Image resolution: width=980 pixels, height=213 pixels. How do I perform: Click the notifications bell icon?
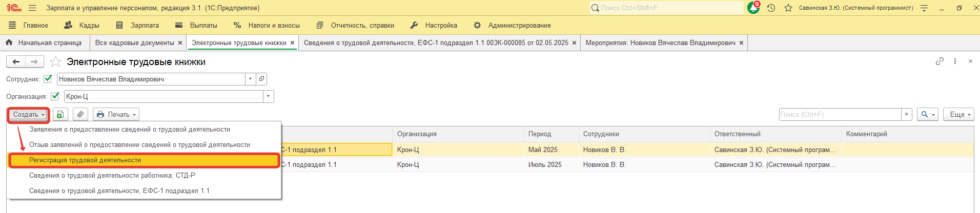click(x=753, y=8)
